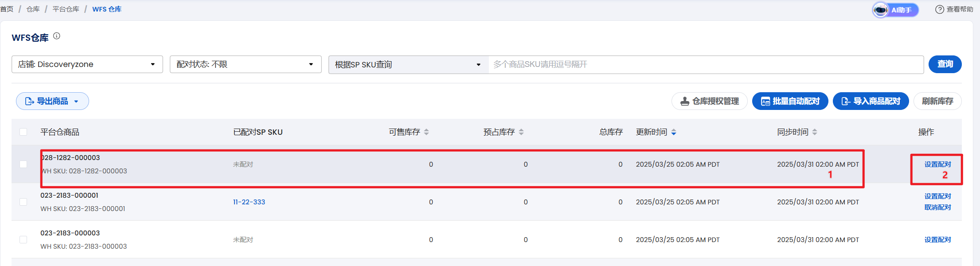Go to 仓库 breadcrumb
The height and width of the screenshot is (266, 980).
point(33,9)
